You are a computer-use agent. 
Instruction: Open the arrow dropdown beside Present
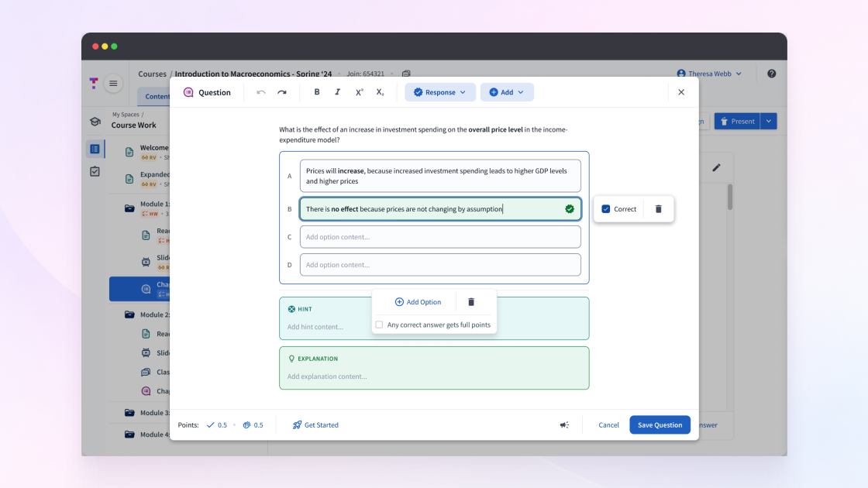[x=768, y=121]
